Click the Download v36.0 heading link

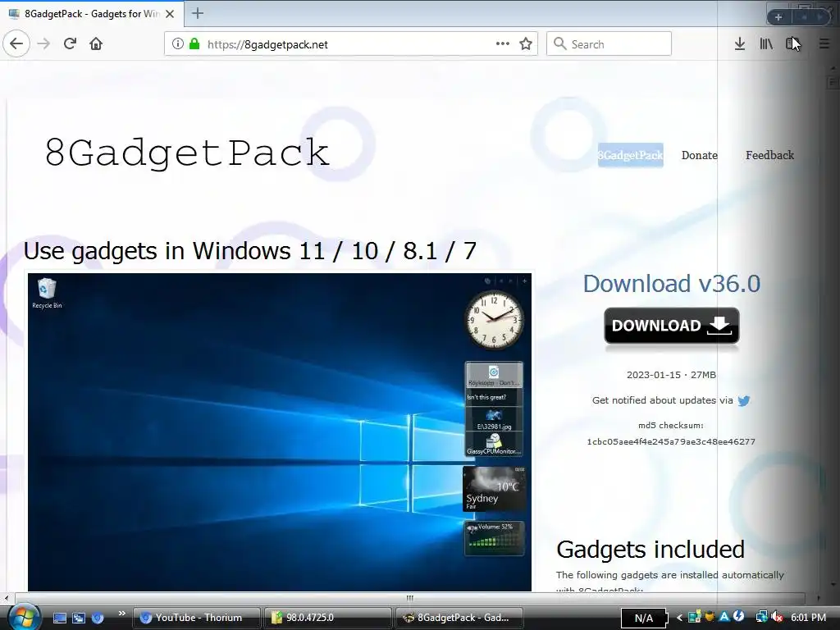point(671,283)
